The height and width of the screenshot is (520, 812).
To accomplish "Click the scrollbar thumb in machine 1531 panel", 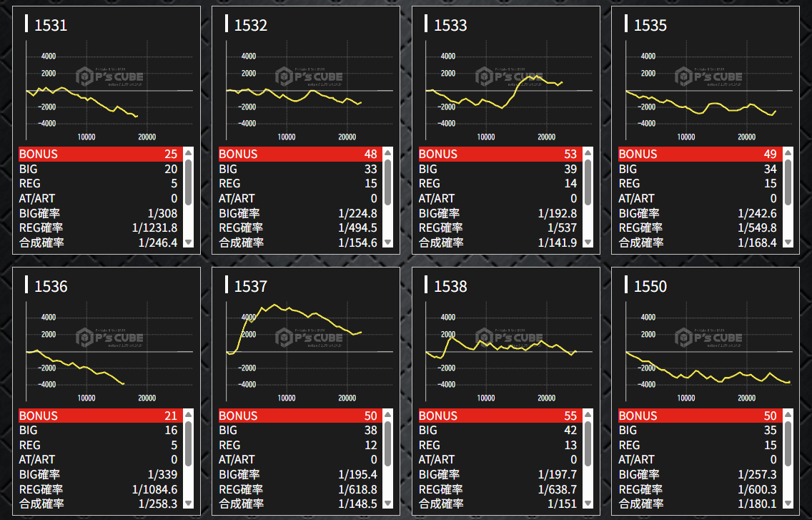I will (x=189, y=182).
